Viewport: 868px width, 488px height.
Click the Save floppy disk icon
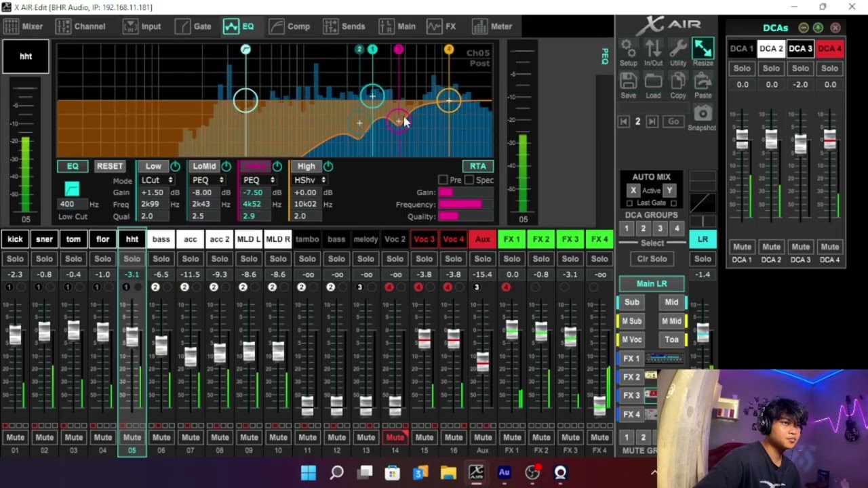[628, 81]
